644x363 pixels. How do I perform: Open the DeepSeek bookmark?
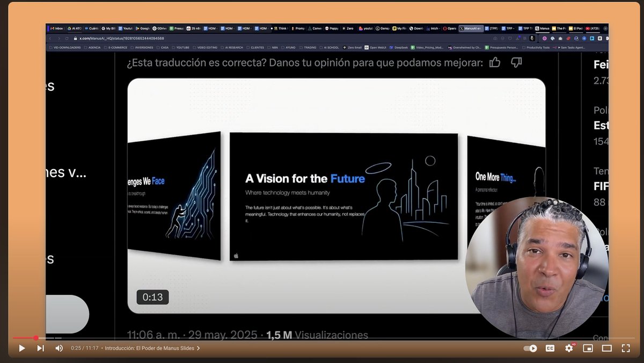399,47
